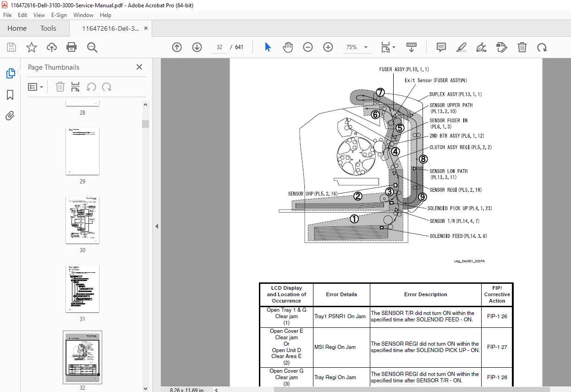Click the thumbnails panel scrollbar thumb
The width and height of the screenshot is (571, 392).
coord(146,124)
